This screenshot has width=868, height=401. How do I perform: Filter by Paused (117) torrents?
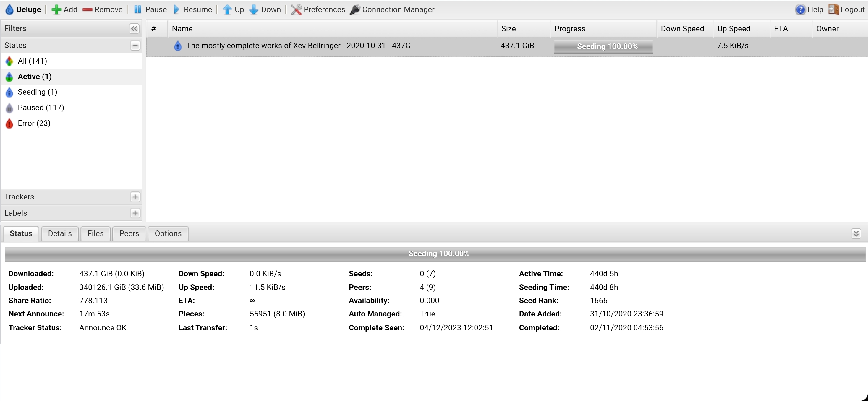(71, 108)
